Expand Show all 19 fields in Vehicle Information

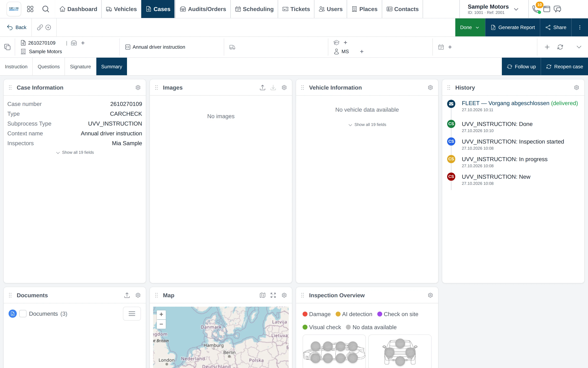(x=367, y=125)
